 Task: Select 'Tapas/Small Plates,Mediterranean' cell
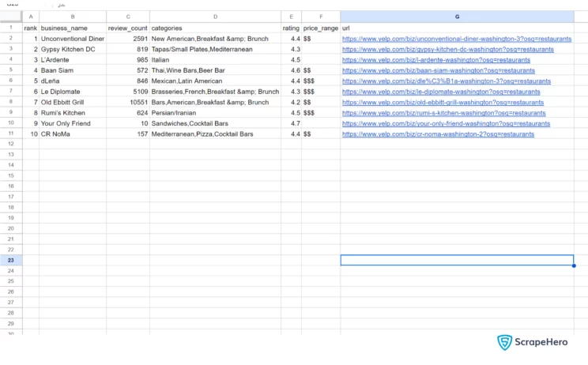coord(215,49)
